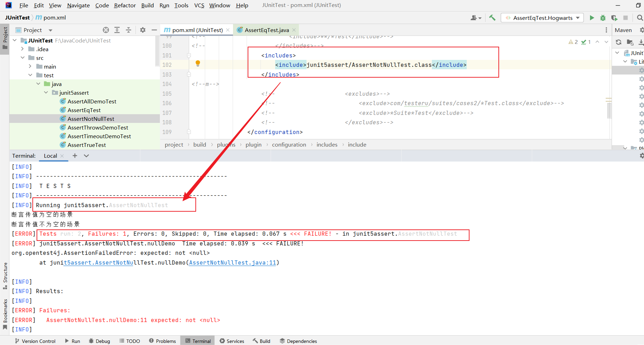Build project with the hammer icon
Image resolution: width=644 pixels, height=345 pixels.
(492, 18)
